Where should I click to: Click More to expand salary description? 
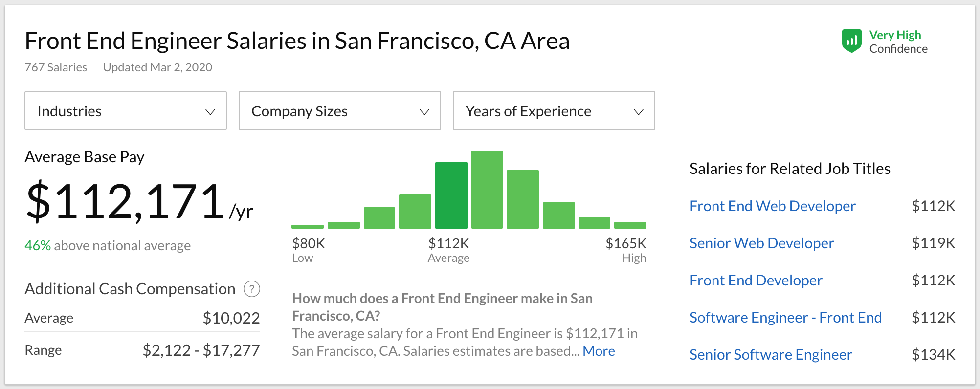tap(599, 351)
